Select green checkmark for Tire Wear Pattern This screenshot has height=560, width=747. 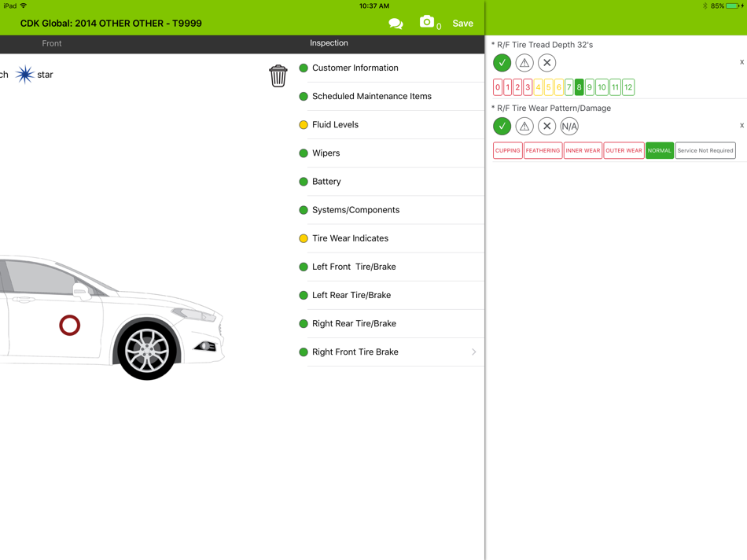coord(502,126)
